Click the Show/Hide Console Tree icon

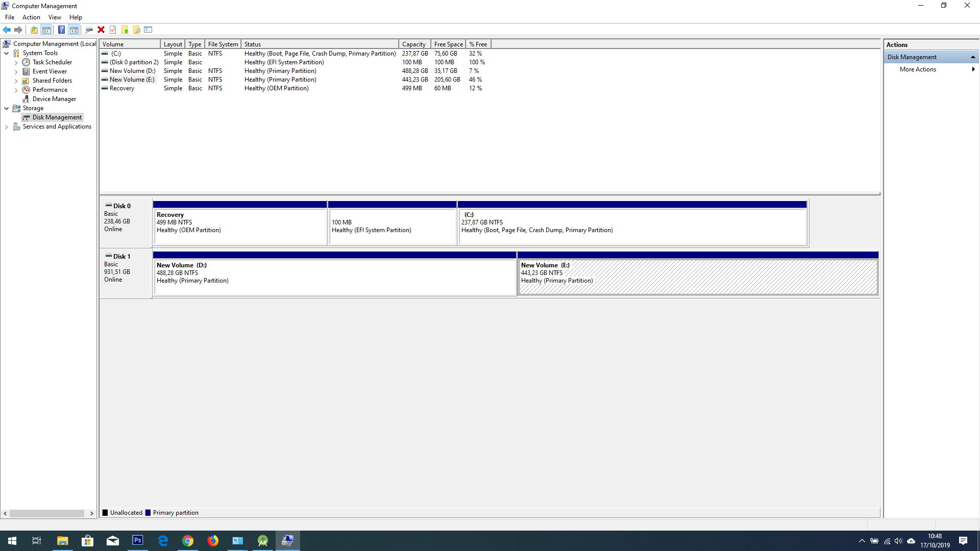point(46,30)
